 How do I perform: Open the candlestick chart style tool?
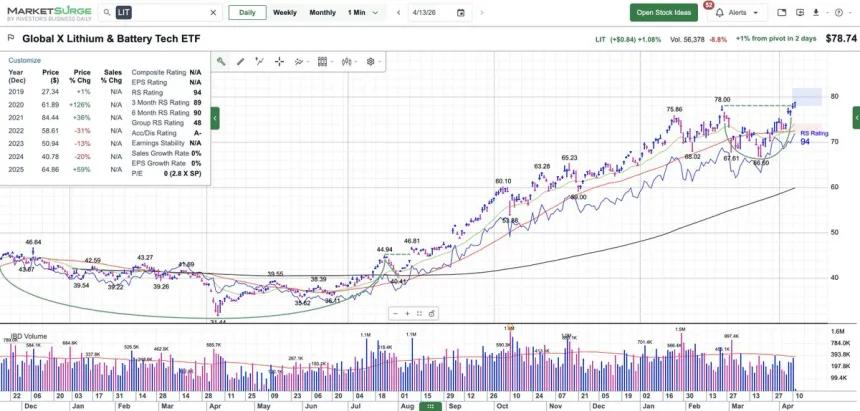[346, 61]
